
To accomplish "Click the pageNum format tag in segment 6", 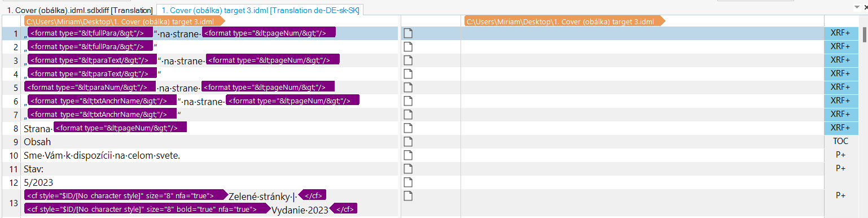I will pyautogui.click(x=292, y=100).
